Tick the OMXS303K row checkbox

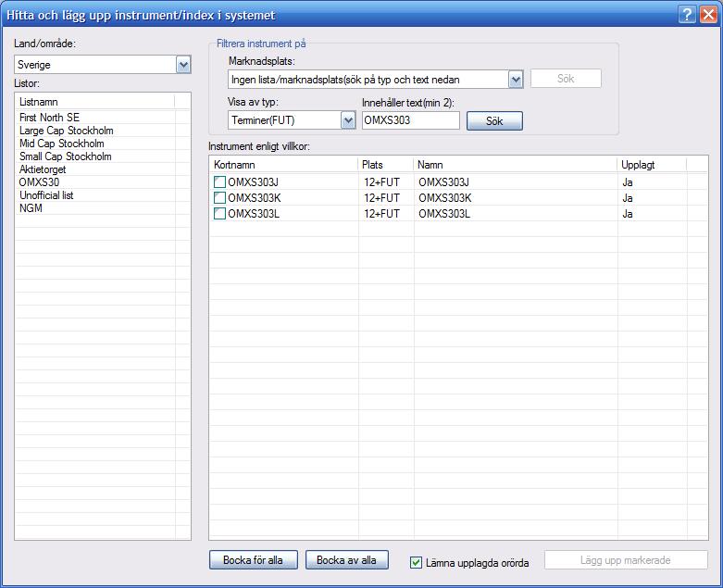[219, 198]
